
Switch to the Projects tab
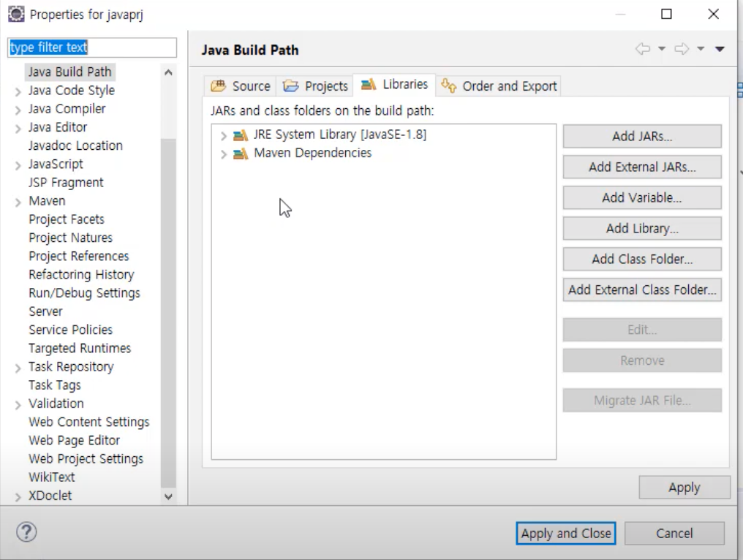(315, 86)
